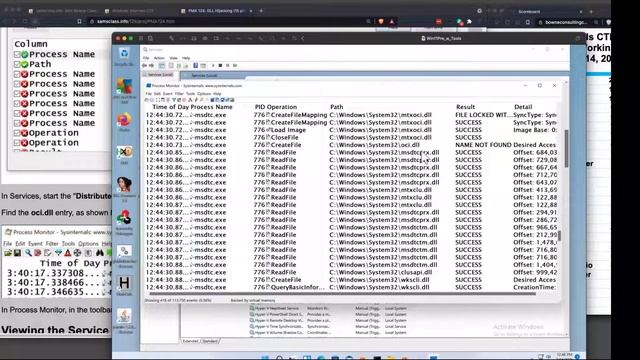Click back chevron in VM window title bar
Screen dimensions: 640x360
[x=303, y=38]
